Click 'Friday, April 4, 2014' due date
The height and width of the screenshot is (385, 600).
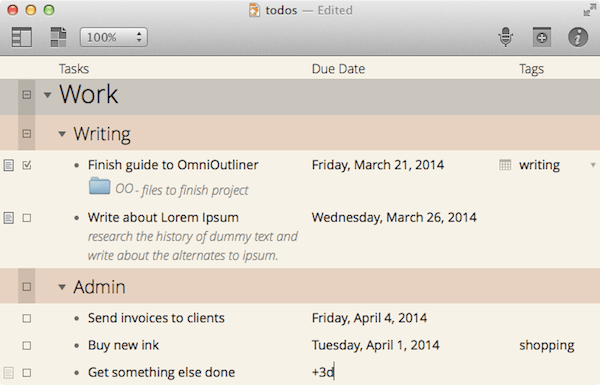(x=369, y=318)
